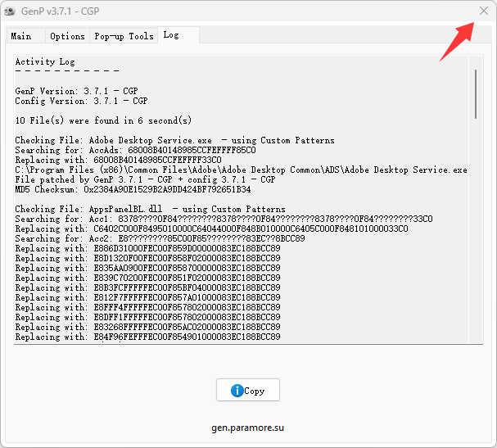
Task: Click the gen.paramore.su text
Action: 247,428
